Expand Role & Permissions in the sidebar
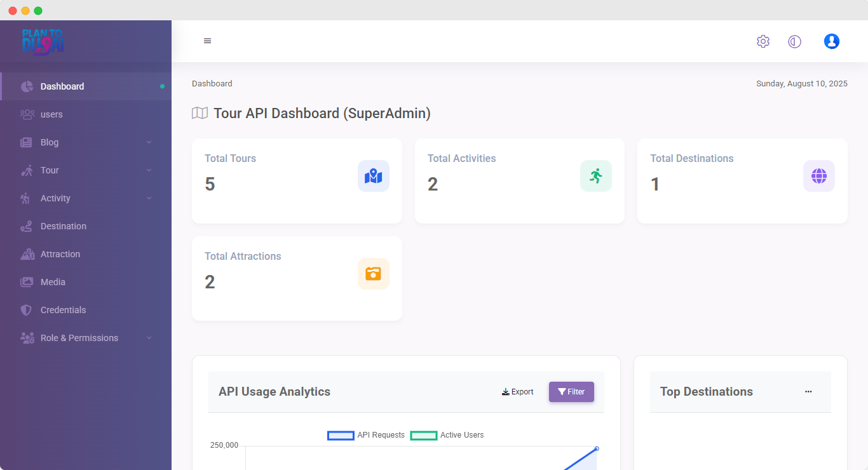Image resolution: width=868 pixels, height=470 pixels. 149,338
